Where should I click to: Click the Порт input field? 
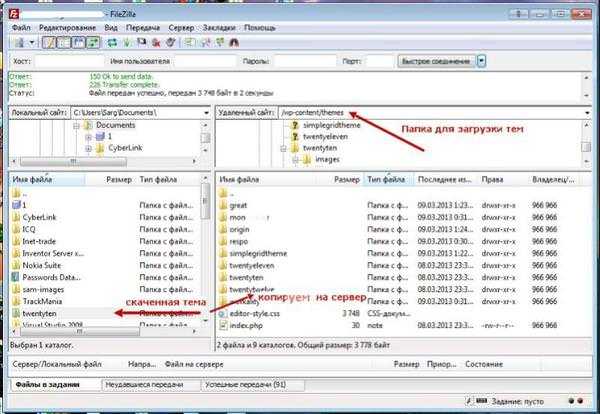[380, 61]
